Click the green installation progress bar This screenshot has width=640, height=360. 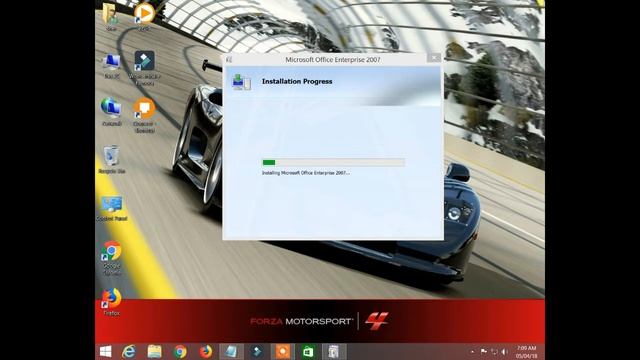pyautogui.click(x=333, y=162)
